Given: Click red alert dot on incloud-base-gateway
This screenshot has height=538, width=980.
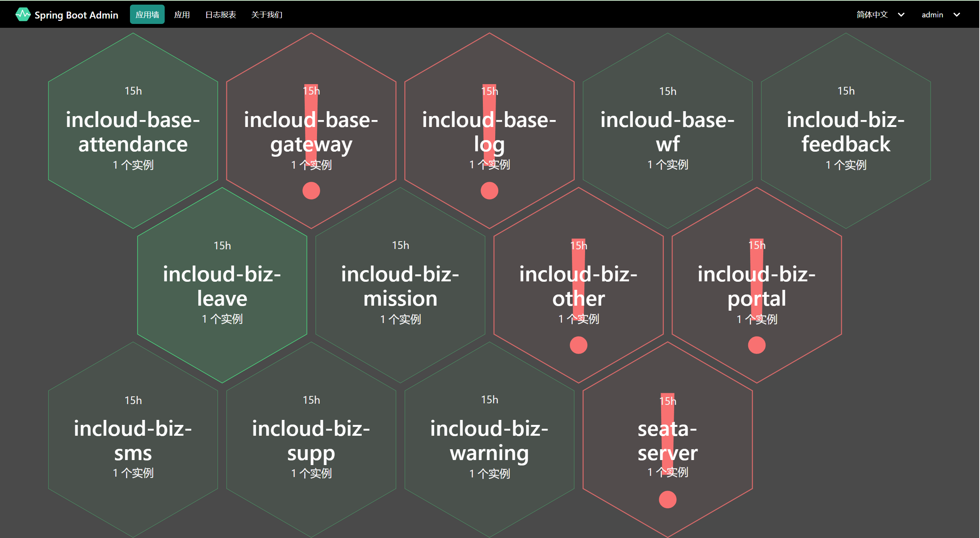Looking at the screenshot, I should click(311, 191).
